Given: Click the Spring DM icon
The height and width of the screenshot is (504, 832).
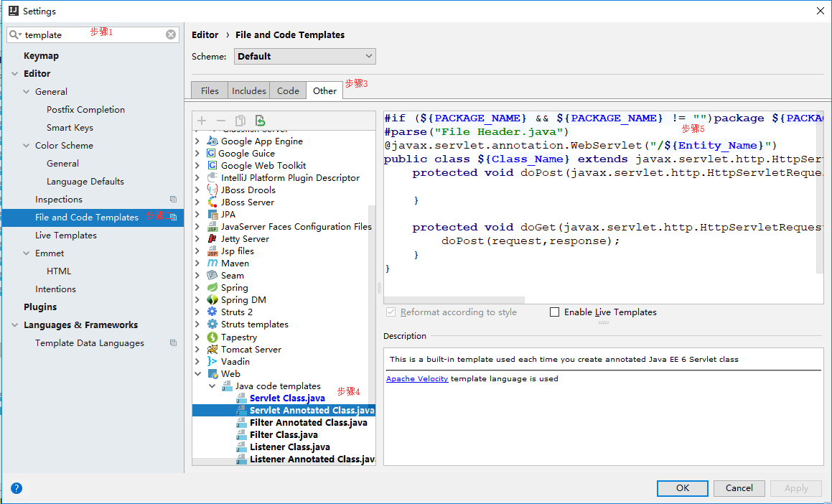Looking at the screenshot, I should [212, 300].
